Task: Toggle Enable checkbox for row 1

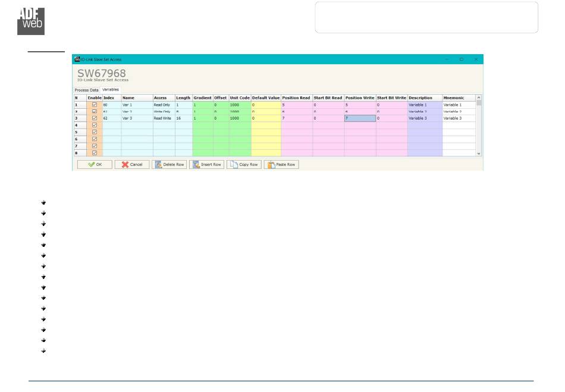Action: 95,105
